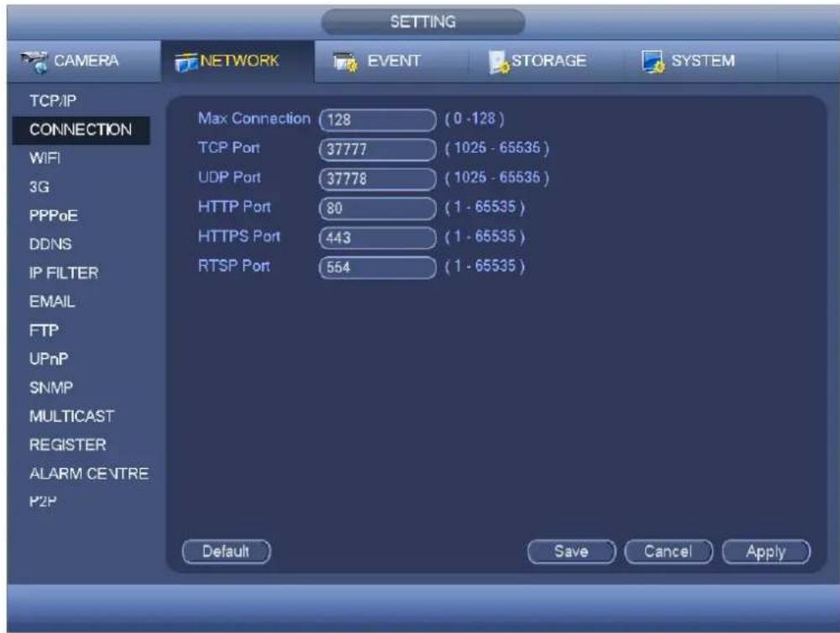Click the TCP Port field
The height and width of the screenshot is (633, 840).
[378, 149]
